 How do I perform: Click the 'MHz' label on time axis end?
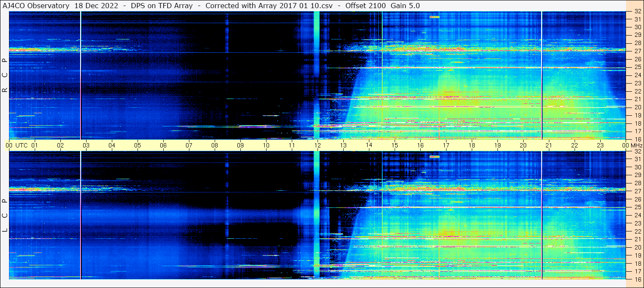tap(636, 145)
